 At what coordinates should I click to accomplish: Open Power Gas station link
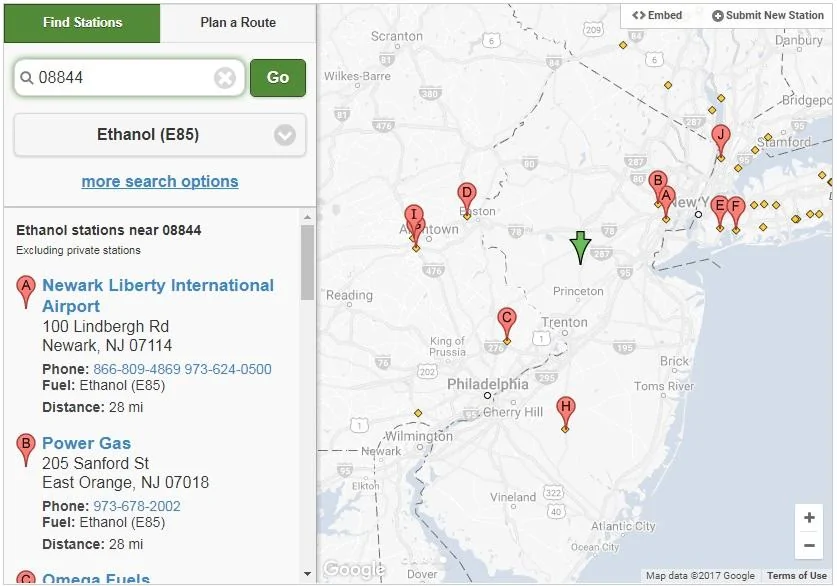(86, 443)
